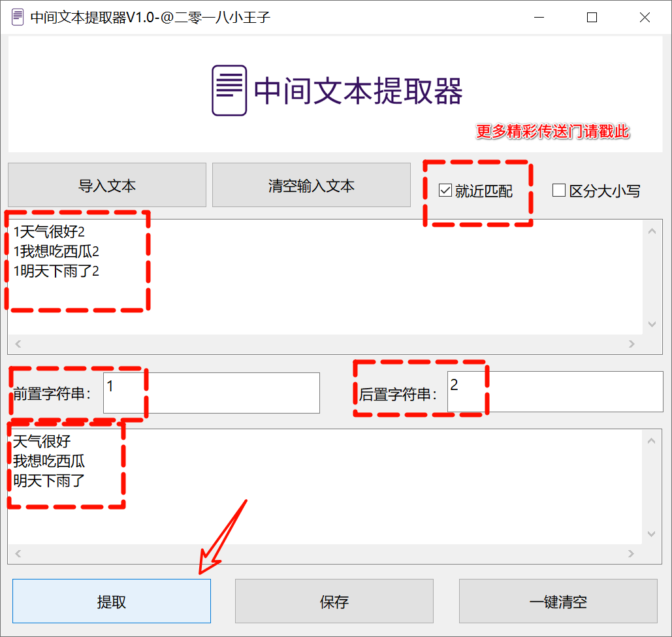This screenshot has height=637, width=672.
Task: Click the output area scroll left arrow
Action: 18,553
